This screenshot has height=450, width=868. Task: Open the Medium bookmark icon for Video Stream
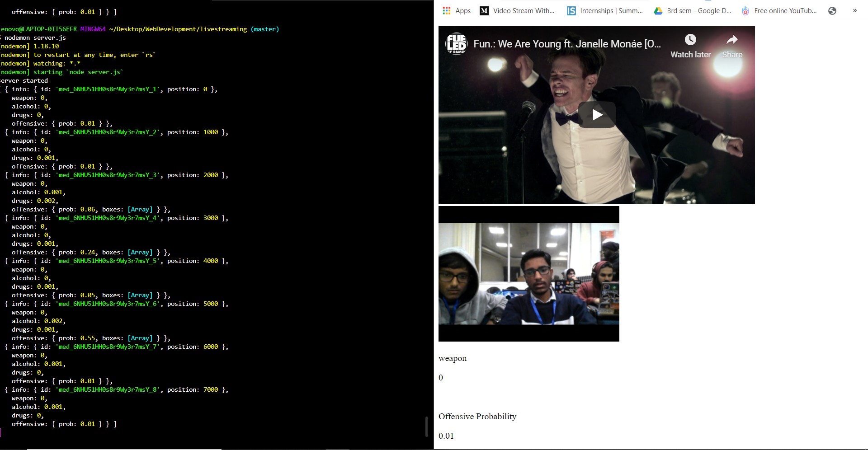(484, 10)
